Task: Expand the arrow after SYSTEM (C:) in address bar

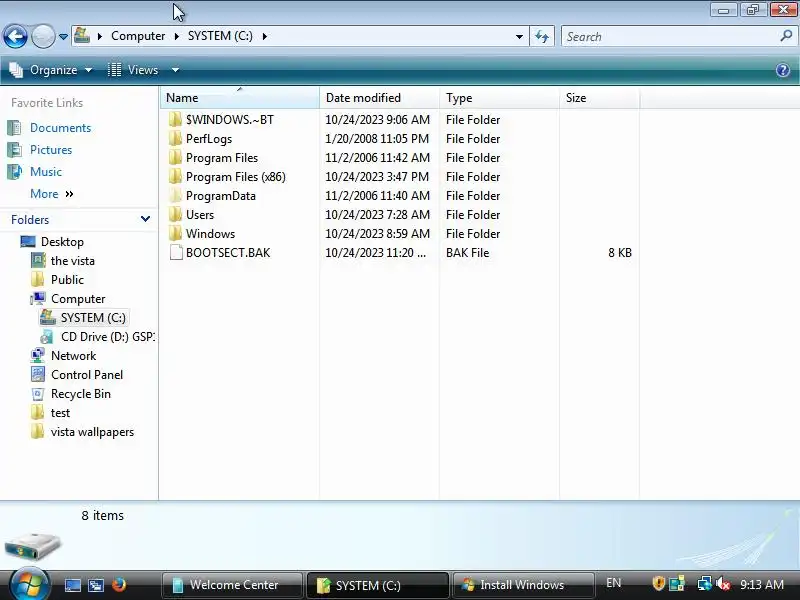Action: (x=264, y=36)
